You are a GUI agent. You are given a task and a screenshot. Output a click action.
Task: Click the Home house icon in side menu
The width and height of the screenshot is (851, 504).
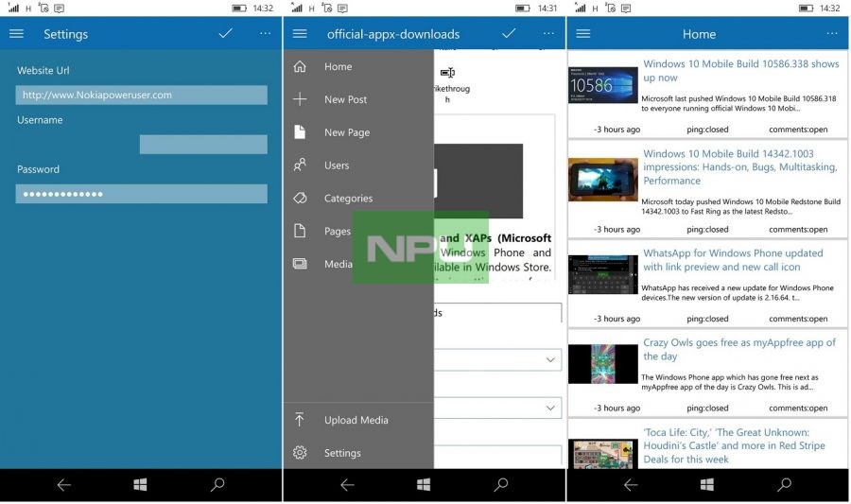point(300,67)
